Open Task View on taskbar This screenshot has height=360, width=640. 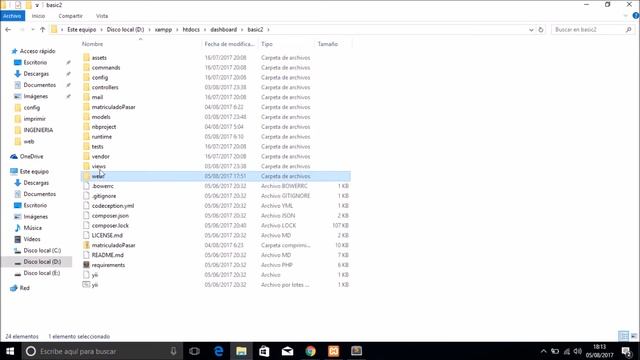pos(195,351)
